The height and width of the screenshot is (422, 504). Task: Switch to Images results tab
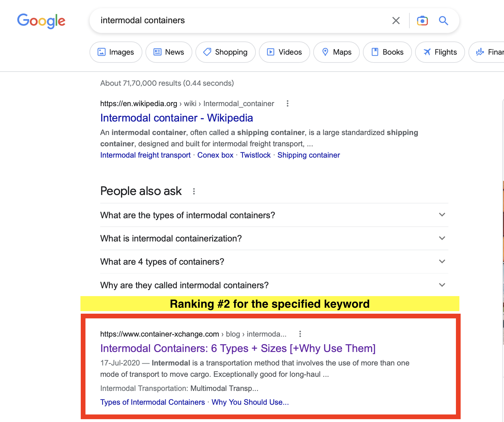click(116, 52)
